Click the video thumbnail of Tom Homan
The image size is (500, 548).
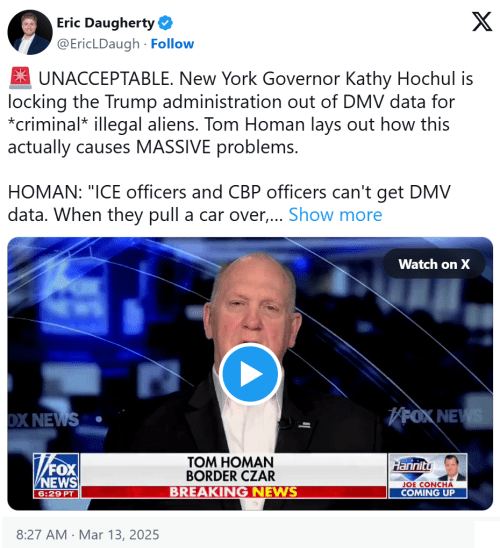click(250, 374)
